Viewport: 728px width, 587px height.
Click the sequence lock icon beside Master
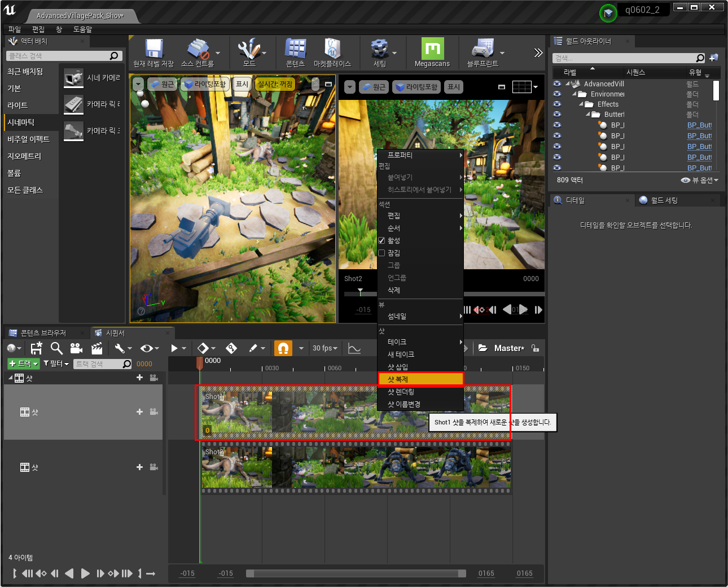pos(534,348)
